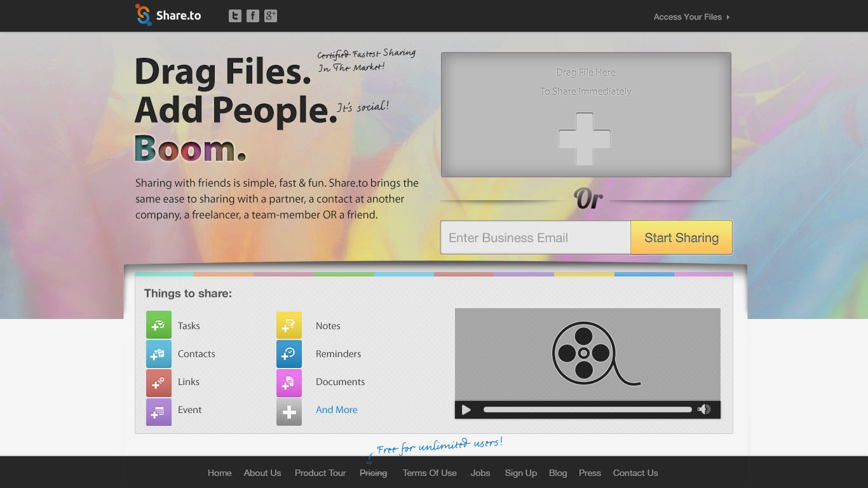Click the Enter Business Email field

point(535,237)
